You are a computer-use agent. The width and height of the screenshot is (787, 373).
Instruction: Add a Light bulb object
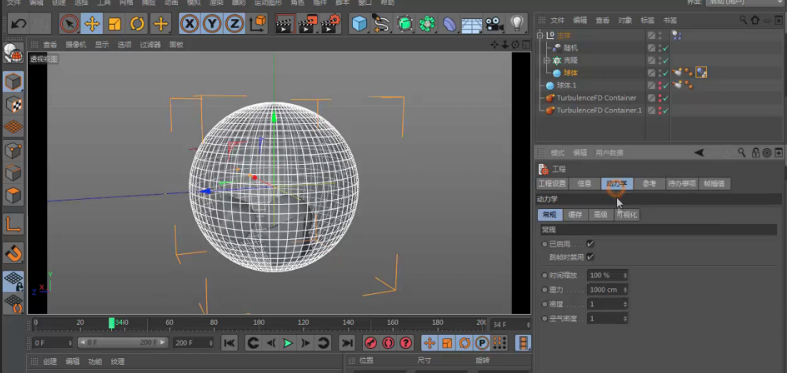[516, 24]
